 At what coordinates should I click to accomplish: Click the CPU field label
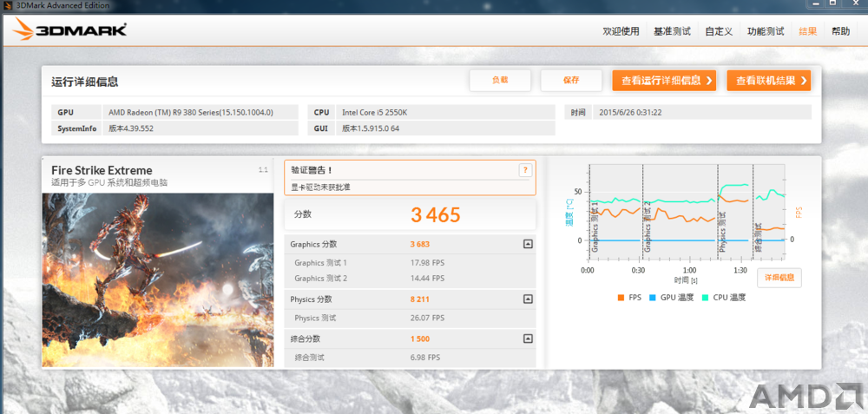point(322,112)
